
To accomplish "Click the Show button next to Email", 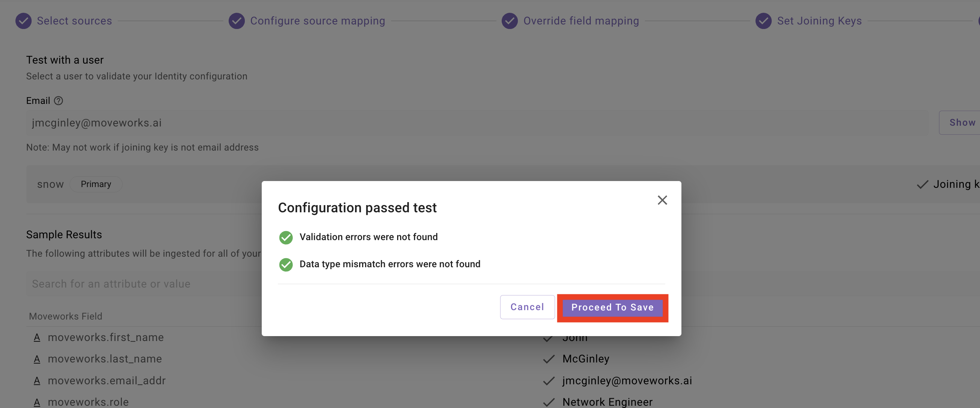I will [961, 123].
